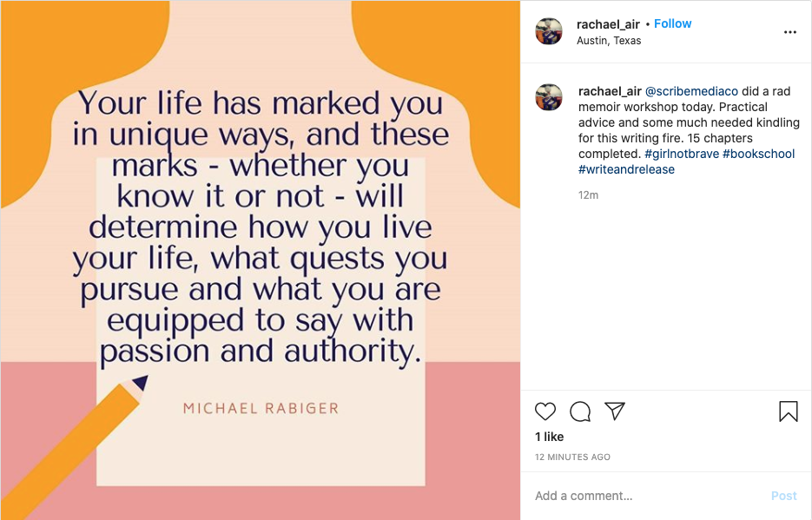The width and height of the screenshot is (812, 520).
Task: Click rachael_air username in the caption
Action: pos(609,91)
